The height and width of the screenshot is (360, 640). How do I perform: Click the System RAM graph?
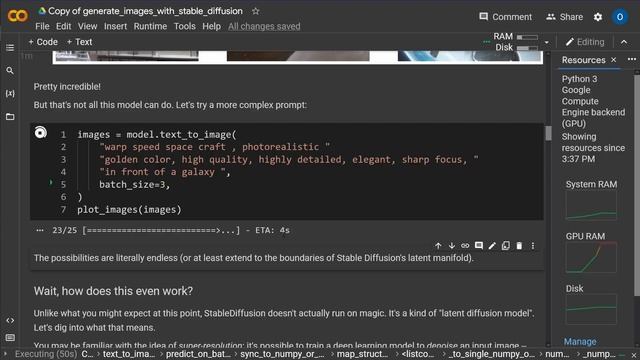[x=591, y=206]
